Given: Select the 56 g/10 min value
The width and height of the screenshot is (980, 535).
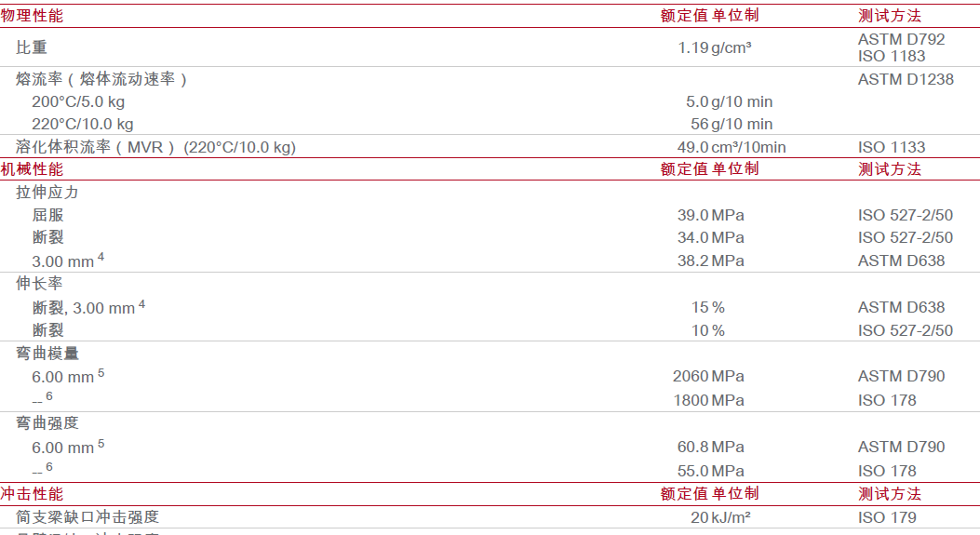Looking at the screenshot, I should tap(732, 125).
